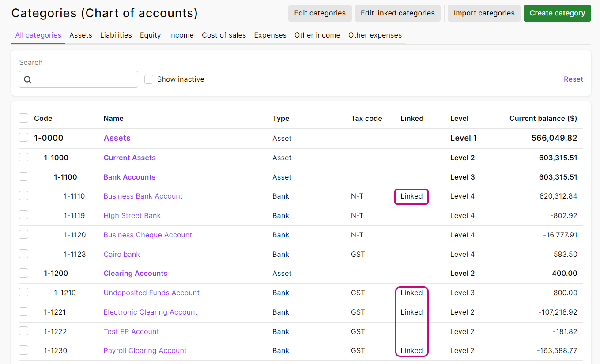
Task: Tick the checkbox next to Cairo bank
Action: (23, 254)
